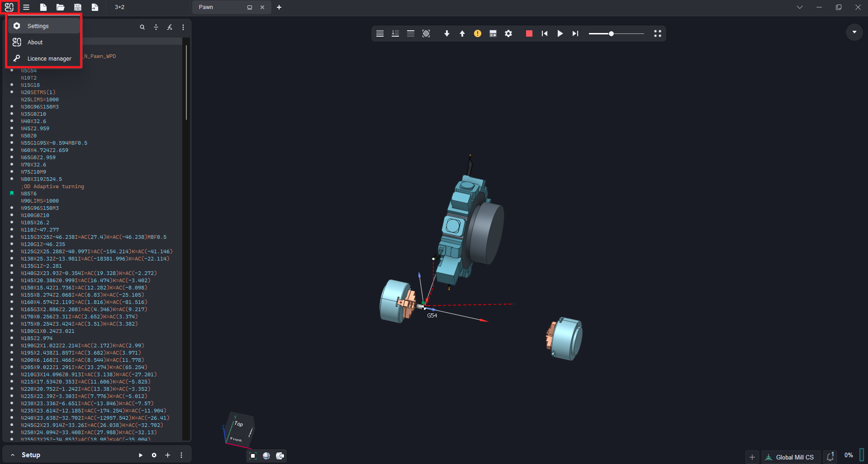Switch to the Pawn tab
868x464 pixels.
click(x=206, y=7)
